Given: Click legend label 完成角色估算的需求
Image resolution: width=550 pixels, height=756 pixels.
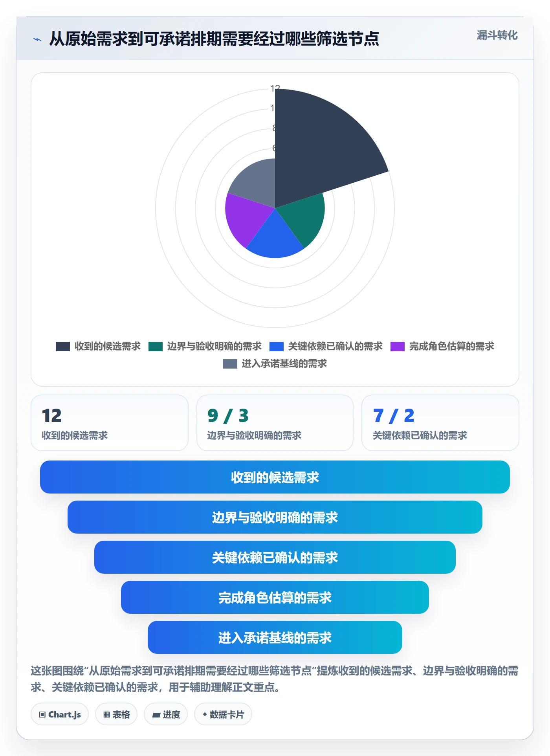Looking at the screenshot, I should pyautogui.click(x=452, y=346).
